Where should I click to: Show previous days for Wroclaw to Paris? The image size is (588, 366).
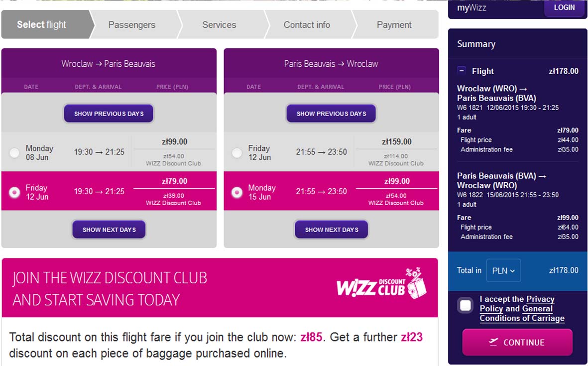(109, 113)
